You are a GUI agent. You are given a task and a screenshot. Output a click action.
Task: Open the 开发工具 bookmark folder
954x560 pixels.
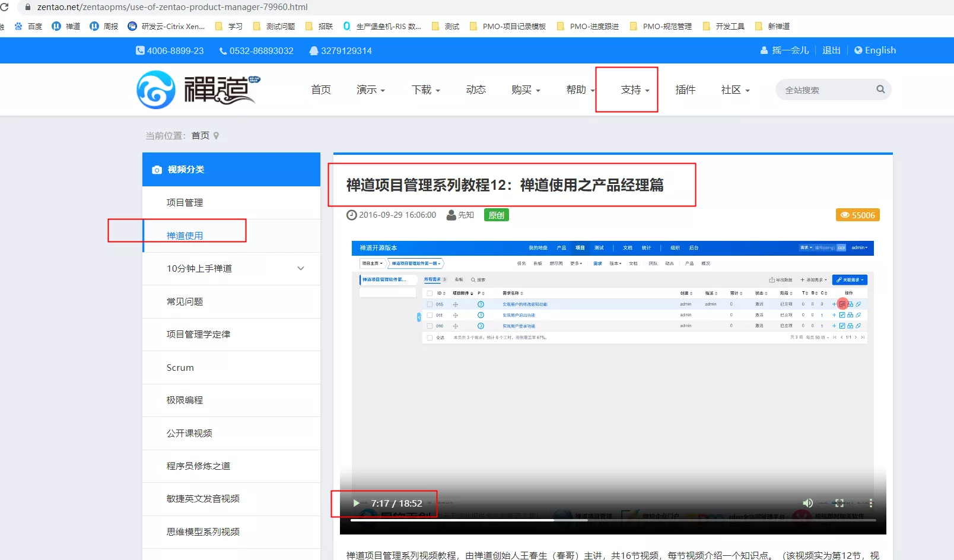723,26
